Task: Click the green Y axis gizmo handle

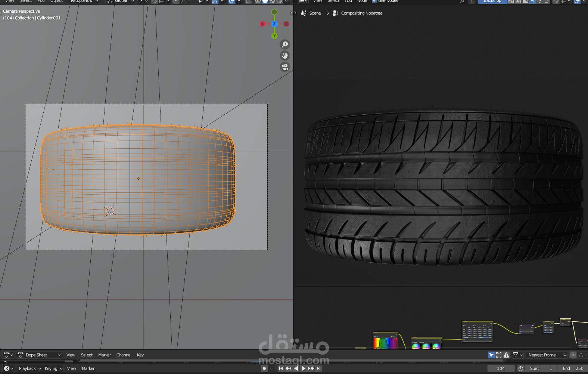Action: coord(274,36)
